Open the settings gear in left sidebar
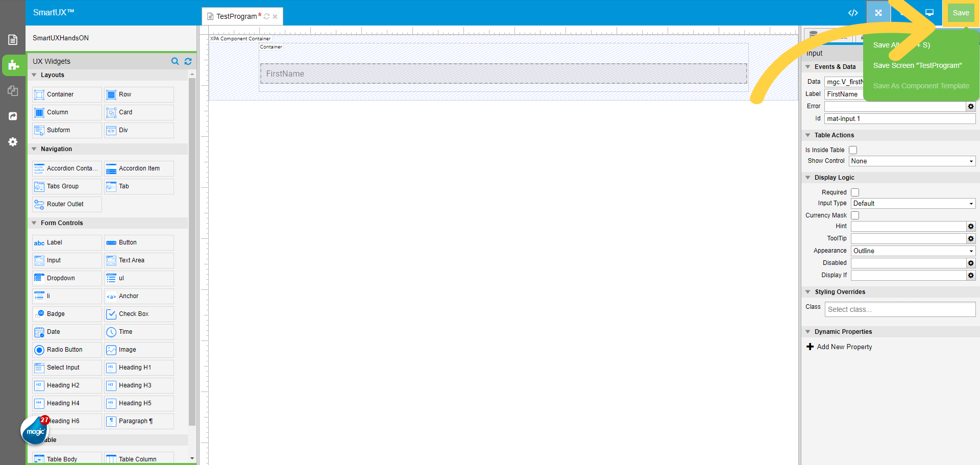Viewport: 980px width, 465px height. (13, 142)
